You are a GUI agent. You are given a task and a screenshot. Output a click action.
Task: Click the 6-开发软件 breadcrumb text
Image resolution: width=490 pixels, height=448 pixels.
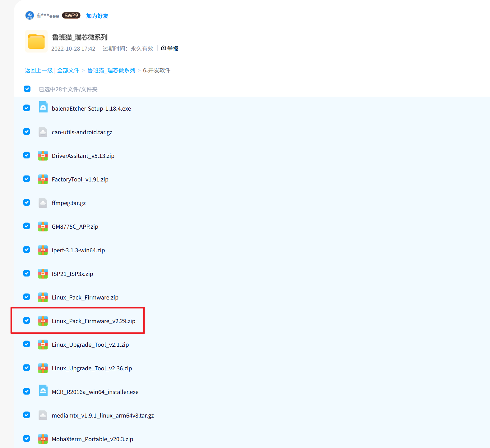[x=157, y=70]
